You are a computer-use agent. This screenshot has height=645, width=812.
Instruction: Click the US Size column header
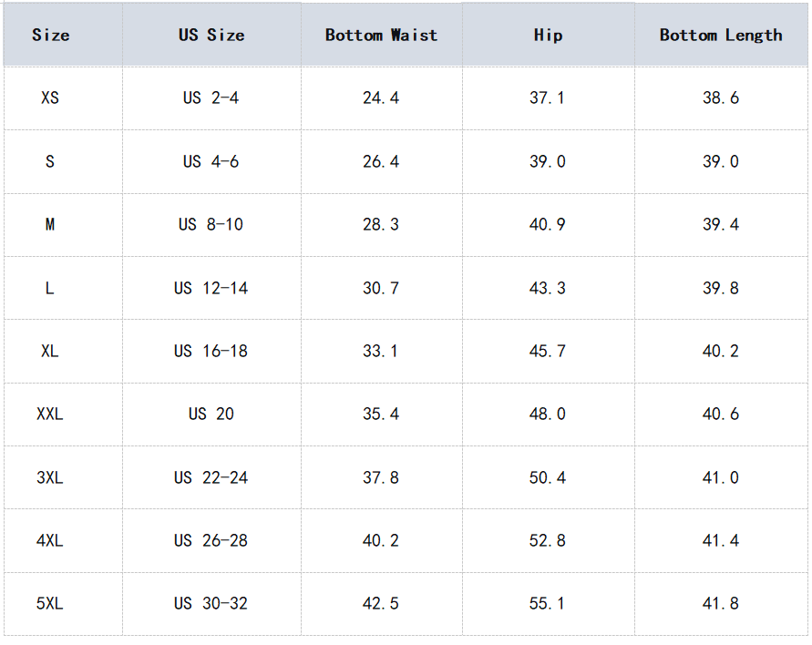click(211, 36)
